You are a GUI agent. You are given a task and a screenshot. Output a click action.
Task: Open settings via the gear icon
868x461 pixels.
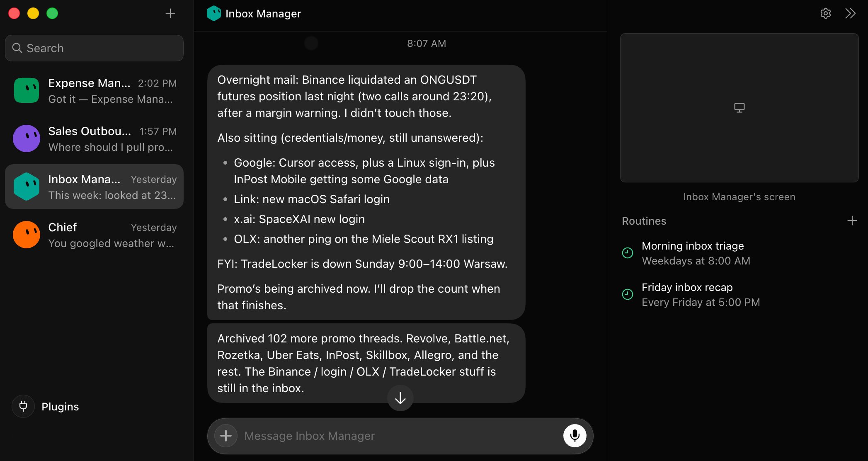(825, 13)
